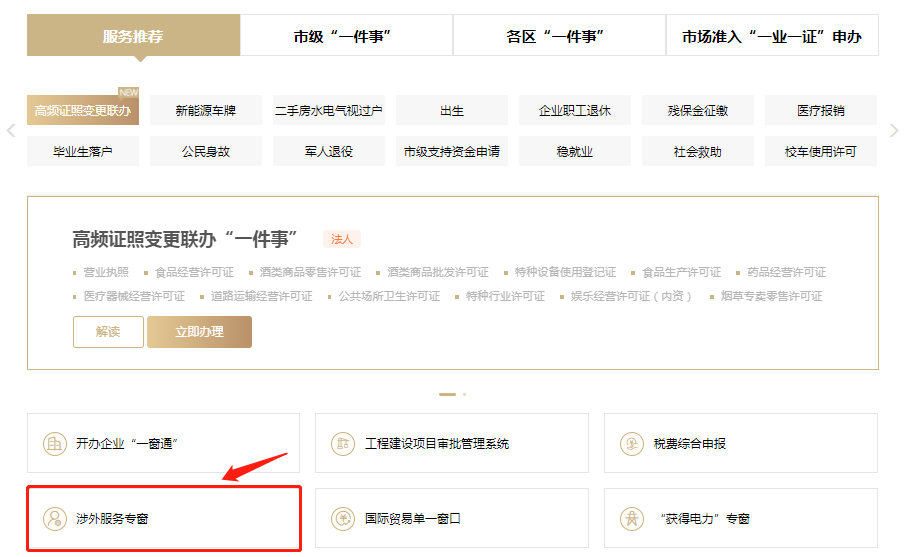Screen dimensions: 905x557
Task: Click the 烟草专卖零售许可证 item
Action: (772, 296)
